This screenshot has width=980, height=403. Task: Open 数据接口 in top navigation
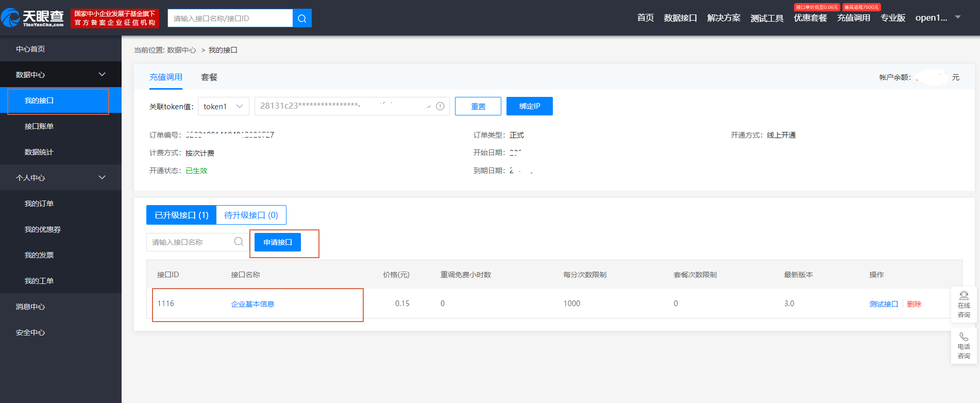coord(680,18)
